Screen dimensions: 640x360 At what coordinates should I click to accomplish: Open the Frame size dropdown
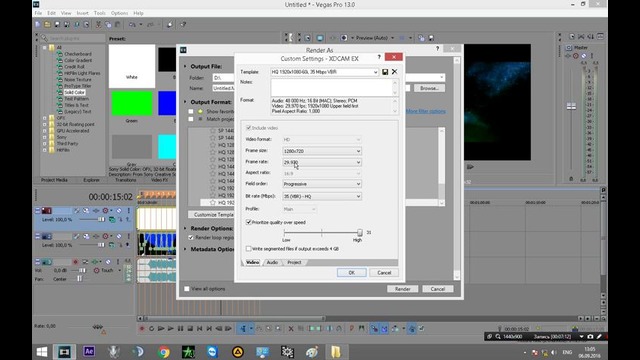tap(322, 151)
